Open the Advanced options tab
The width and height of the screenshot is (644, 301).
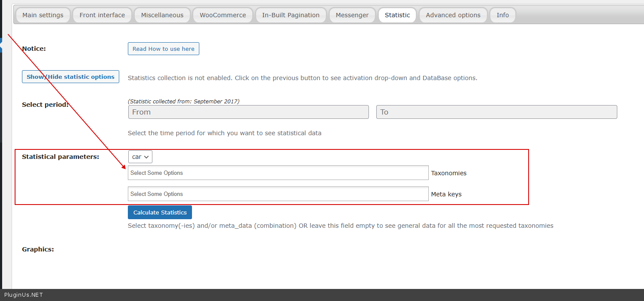coord(453,15)
